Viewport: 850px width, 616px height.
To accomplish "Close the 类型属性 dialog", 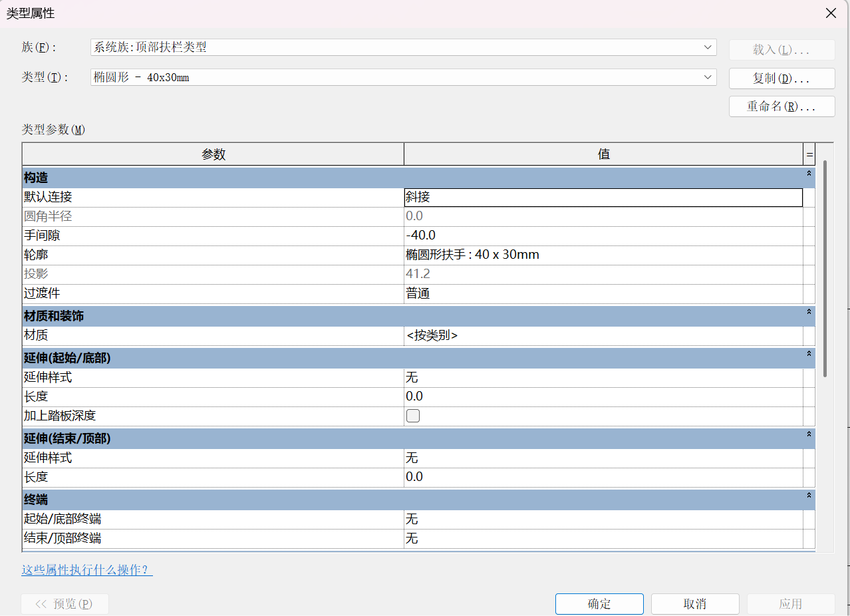I will 831,13.
